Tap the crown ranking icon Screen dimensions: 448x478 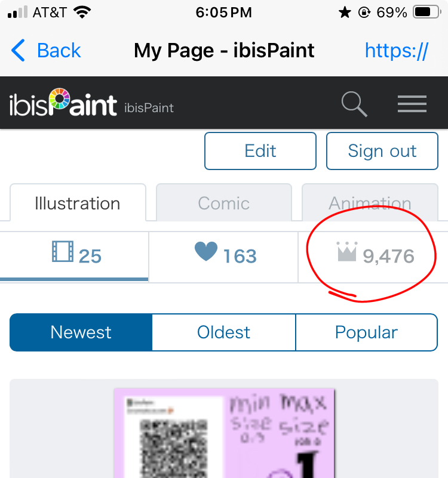(347, 253)
